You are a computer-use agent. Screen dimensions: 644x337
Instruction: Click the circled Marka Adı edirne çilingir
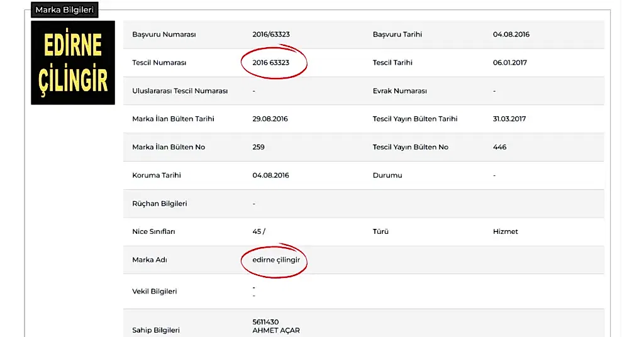pyautogui.click(x=275, y=260)
